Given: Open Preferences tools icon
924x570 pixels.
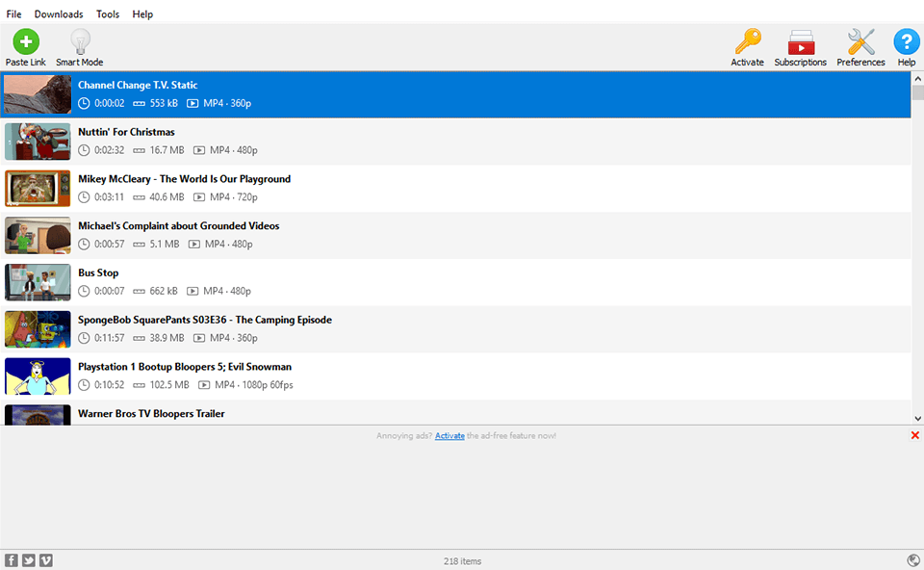Looking at the screenshot, I should point(860,41).
